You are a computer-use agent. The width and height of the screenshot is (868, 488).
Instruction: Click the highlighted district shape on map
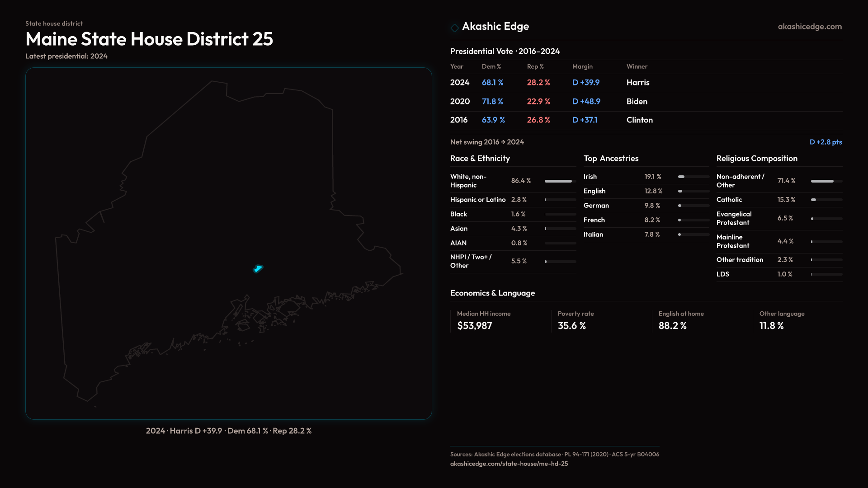258,269
